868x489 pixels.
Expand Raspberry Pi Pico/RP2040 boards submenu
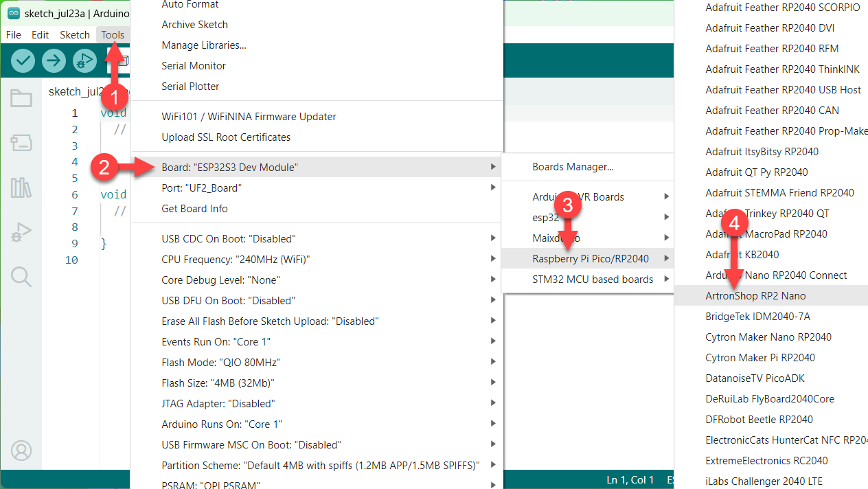pyautogui.click(x=588, y=259)
